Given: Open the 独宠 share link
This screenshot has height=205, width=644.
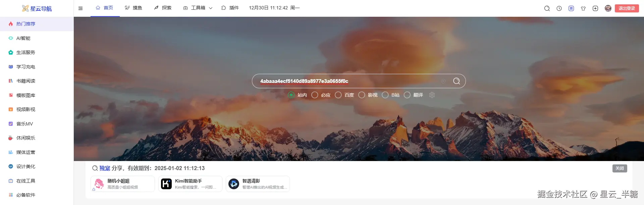Looking at the screenshot, I should (x=105, y=168).
